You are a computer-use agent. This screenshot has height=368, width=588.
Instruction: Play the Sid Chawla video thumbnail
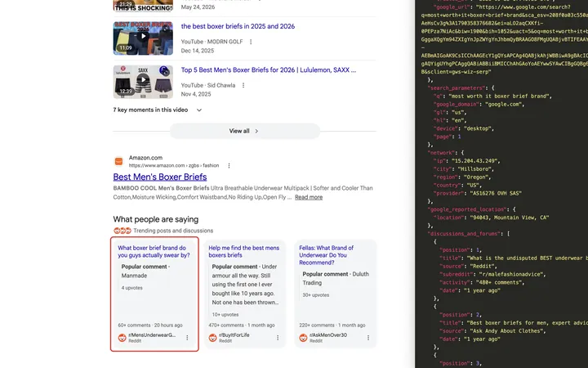pos(143,82)
